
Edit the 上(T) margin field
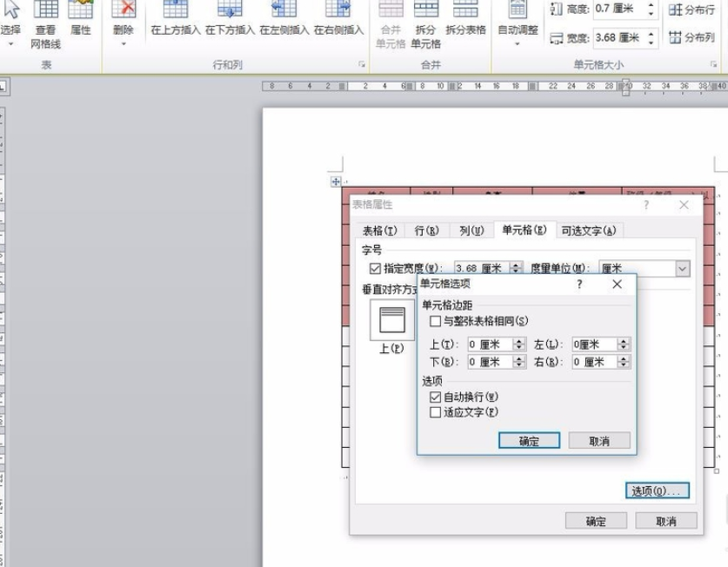(x=491, y=344)
